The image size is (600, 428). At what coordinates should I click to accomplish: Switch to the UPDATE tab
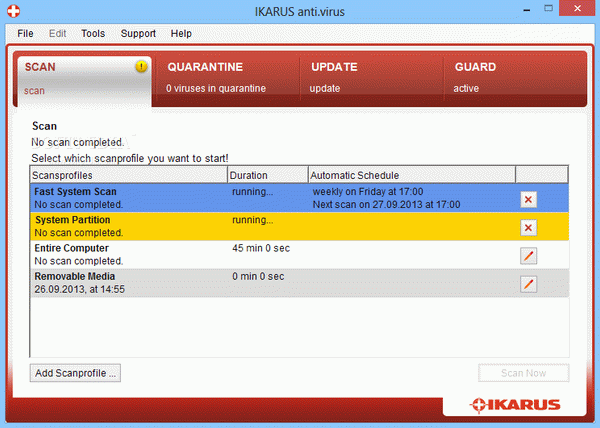click(x=372, y=78)
